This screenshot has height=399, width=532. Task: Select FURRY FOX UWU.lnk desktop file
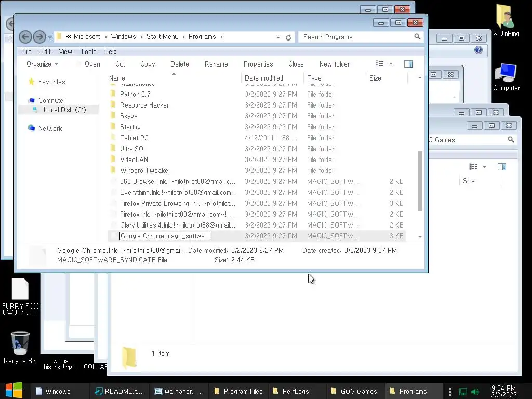tap(20, 297)
